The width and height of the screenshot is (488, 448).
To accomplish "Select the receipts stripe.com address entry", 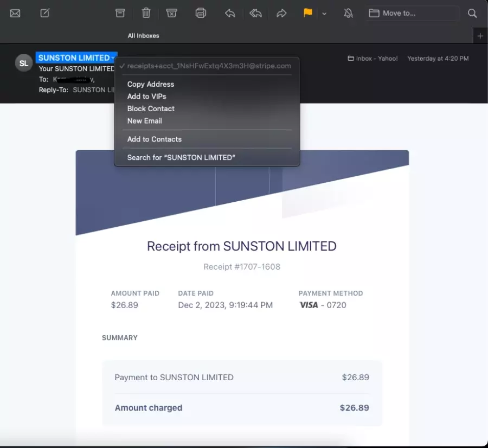I will [x=207, y=66].
